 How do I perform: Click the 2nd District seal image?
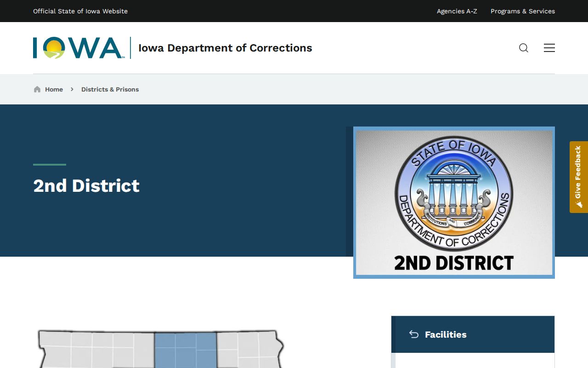pos(454,202)
